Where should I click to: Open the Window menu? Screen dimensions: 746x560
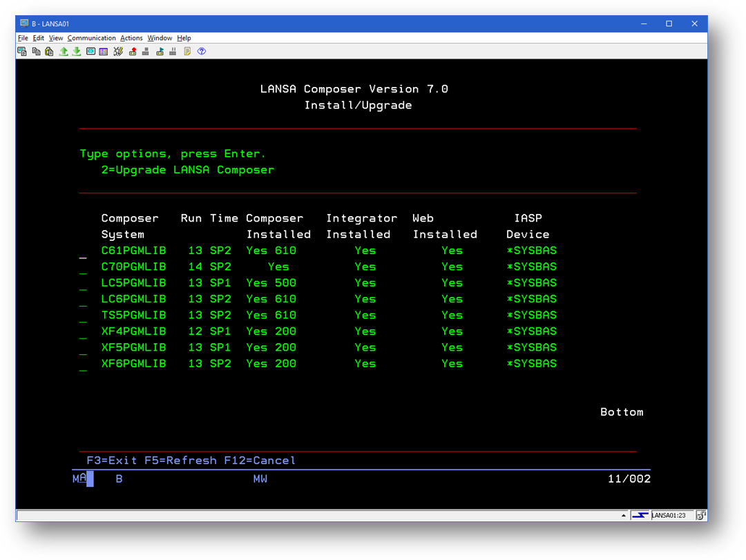160,38
